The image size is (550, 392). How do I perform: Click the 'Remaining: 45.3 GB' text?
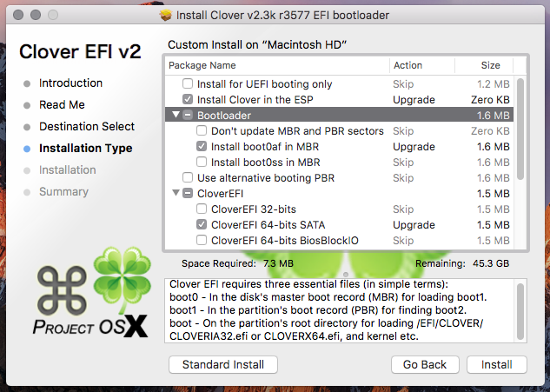tap(462, 263)
